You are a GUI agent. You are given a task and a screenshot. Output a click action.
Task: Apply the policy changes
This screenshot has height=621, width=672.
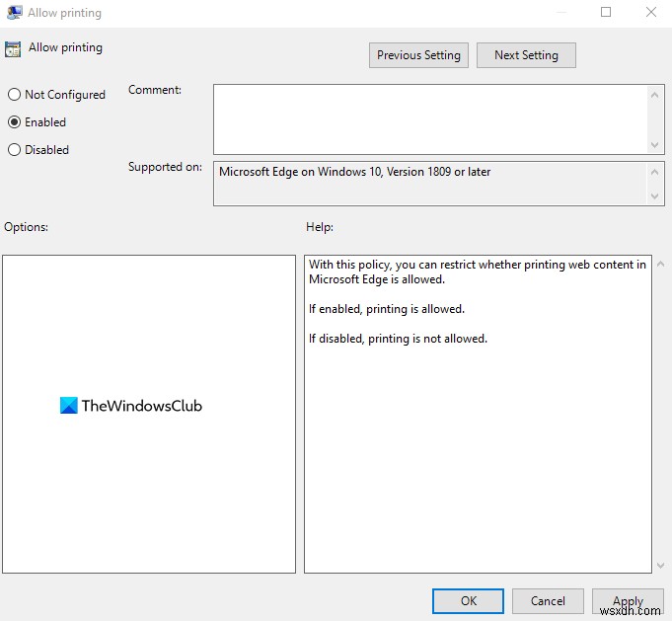[628, 601]
